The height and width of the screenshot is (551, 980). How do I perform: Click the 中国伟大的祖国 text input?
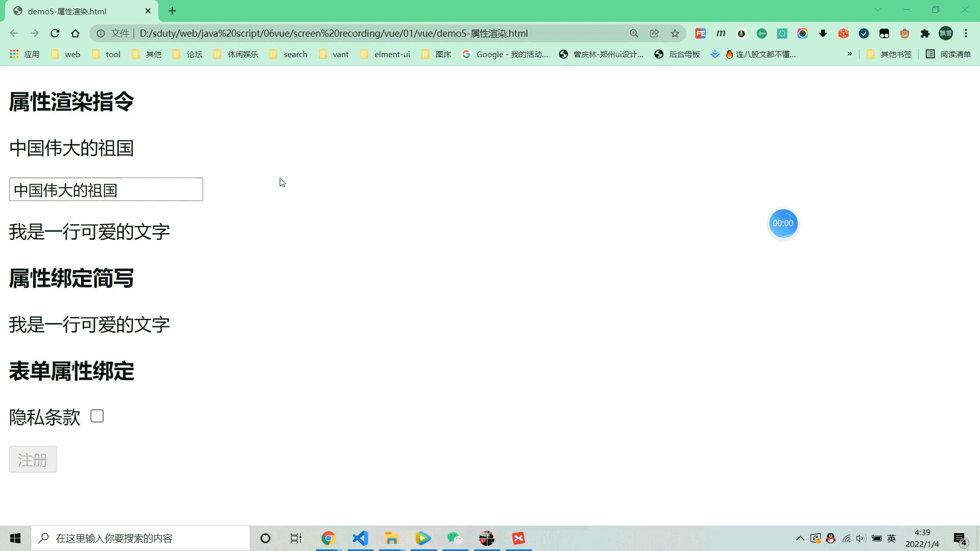pyautogui.click(x=106, y=190)
